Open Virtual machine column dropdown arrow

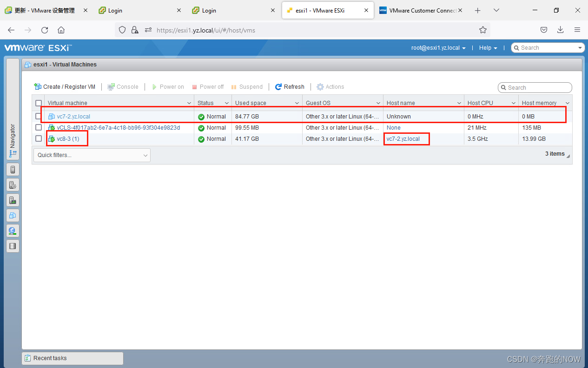coord(189,103)
